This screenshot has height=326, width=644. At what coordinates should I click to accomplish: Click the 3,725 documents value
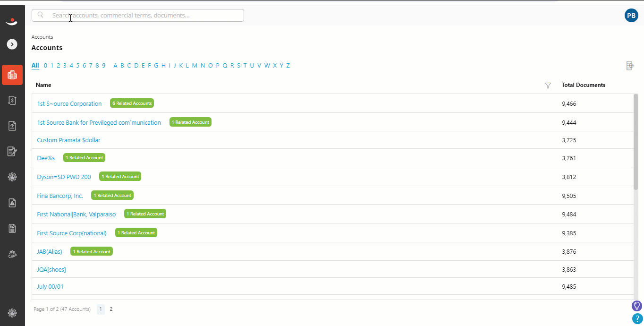[569, 140]
